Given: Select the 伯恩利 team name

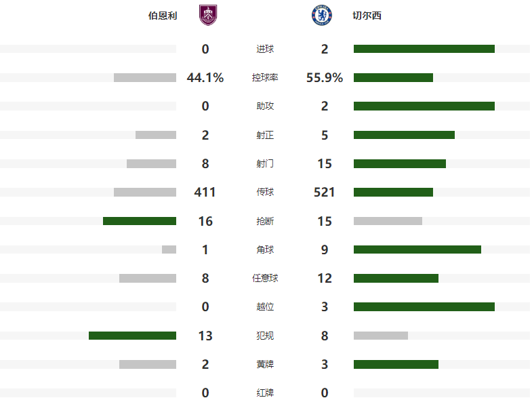Looking at the screenshot, I should tap(163, 16).
